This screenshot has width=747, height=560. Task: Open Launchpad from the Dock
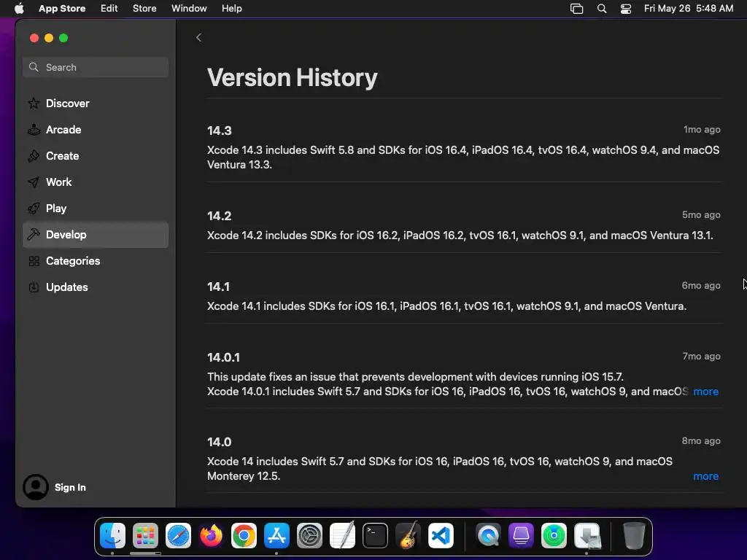pos(145,536)
